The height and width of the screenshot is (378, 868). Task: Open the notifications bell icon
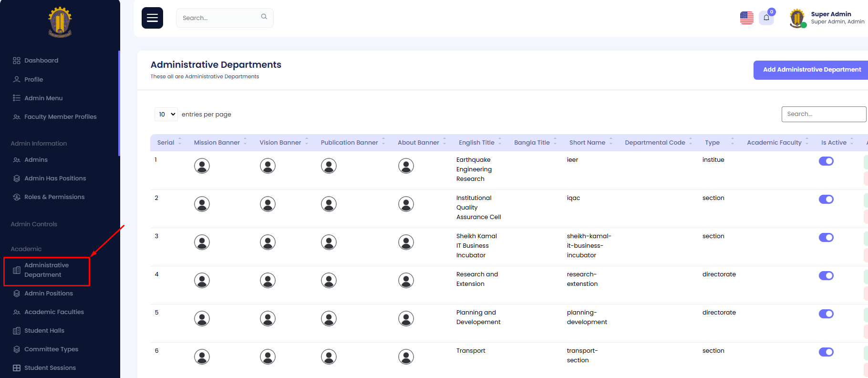point(766,18)
